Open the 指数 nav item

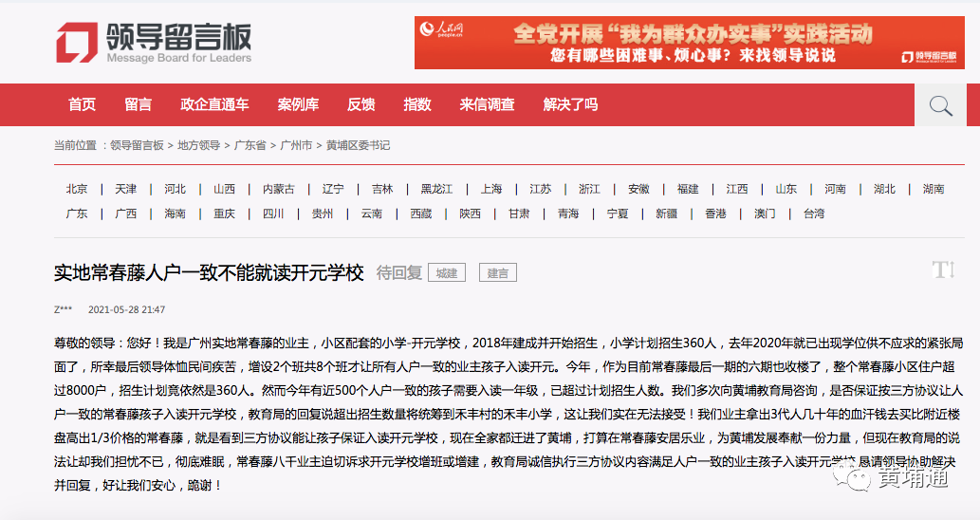tap(417, 104)
